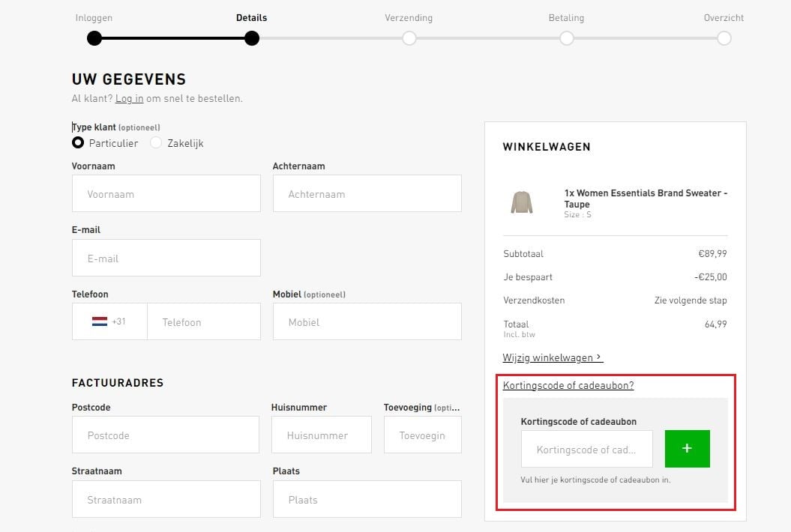Screen dimensions: 791x532
Task: Click into the Achternaam field
Action: [367, 194]
